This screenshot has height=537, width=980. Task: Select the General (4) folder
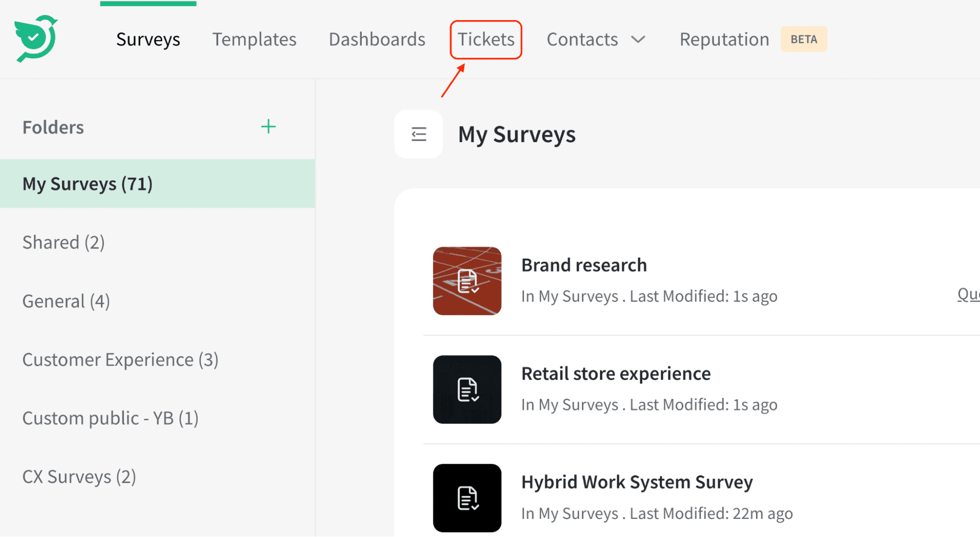[x=66, y=301]
